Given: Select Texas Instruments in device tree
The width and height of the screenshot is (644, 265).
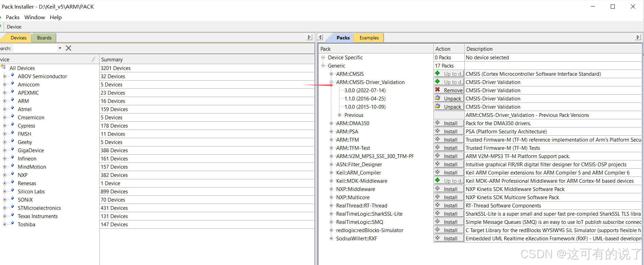Looking at the screenshot, I should click(38, 216).
